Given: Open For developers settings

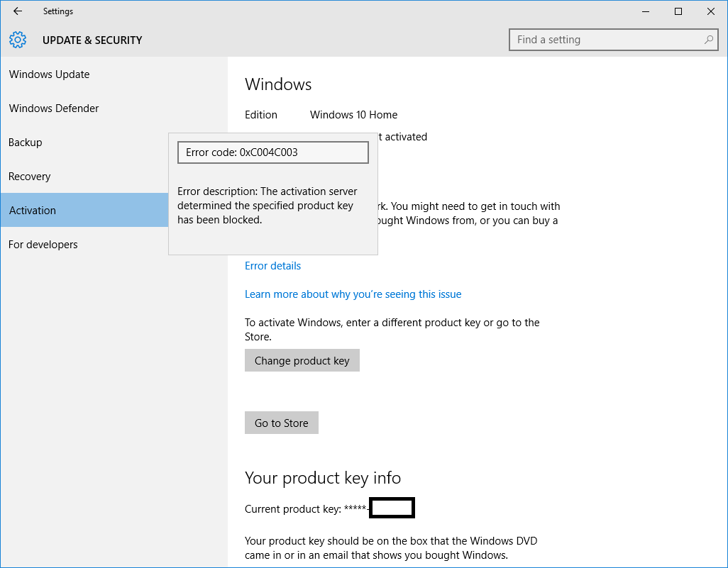Looking at the screenshot, I should point(43,245).
